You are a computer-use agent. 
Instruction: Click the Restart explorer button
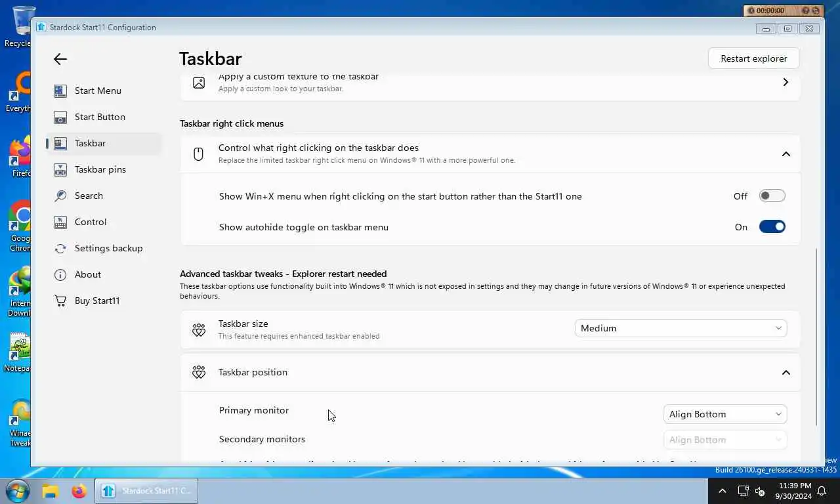(x=753, y=58)
